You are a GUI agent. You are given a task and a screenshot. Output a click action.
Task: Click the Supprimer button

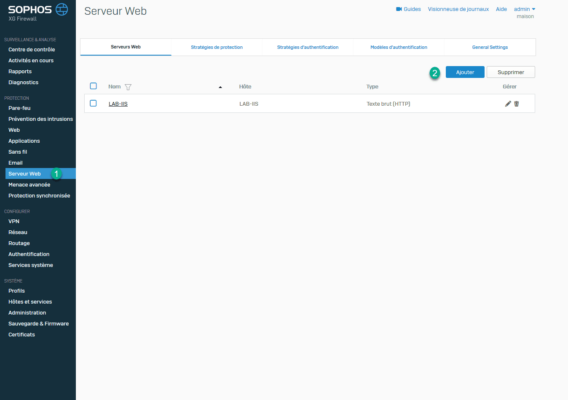point(511,72)
